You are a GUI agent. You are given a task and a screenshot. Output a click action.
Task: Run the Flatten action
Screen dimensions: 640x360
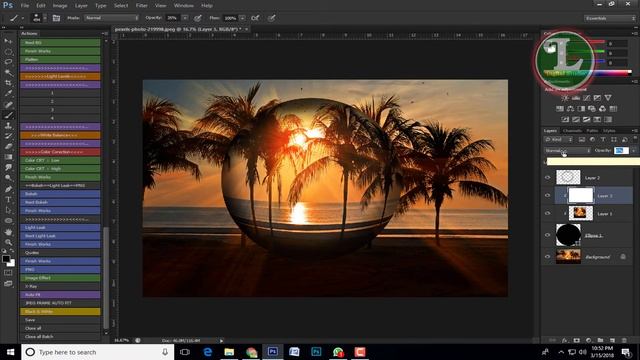click(x=60, y=60)
